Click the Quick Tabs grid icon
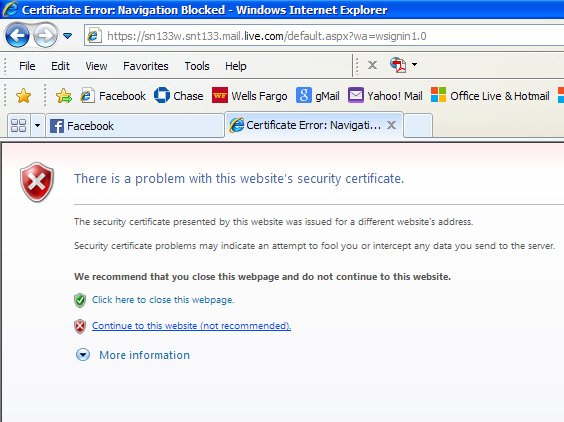This screenshot has height=422, width=564. click(x=19, y=126)
